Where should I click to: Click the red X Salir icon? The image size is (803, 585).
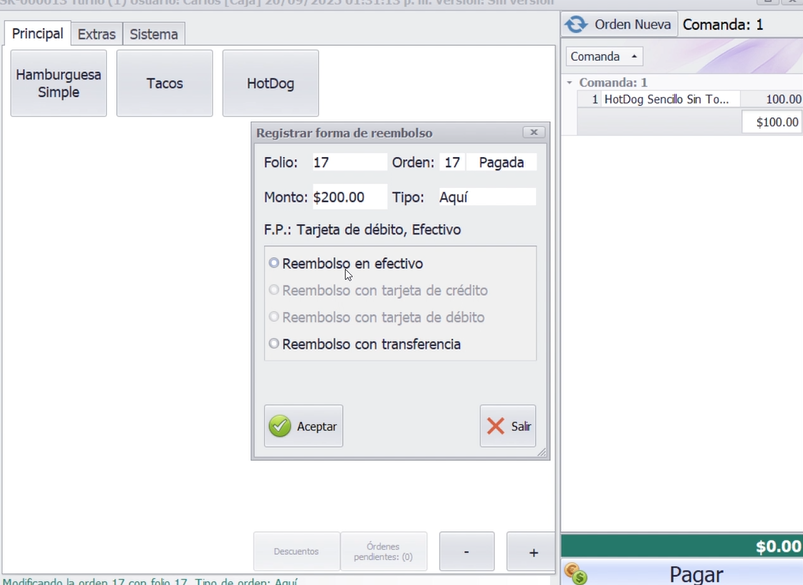[x=496, y=426]
